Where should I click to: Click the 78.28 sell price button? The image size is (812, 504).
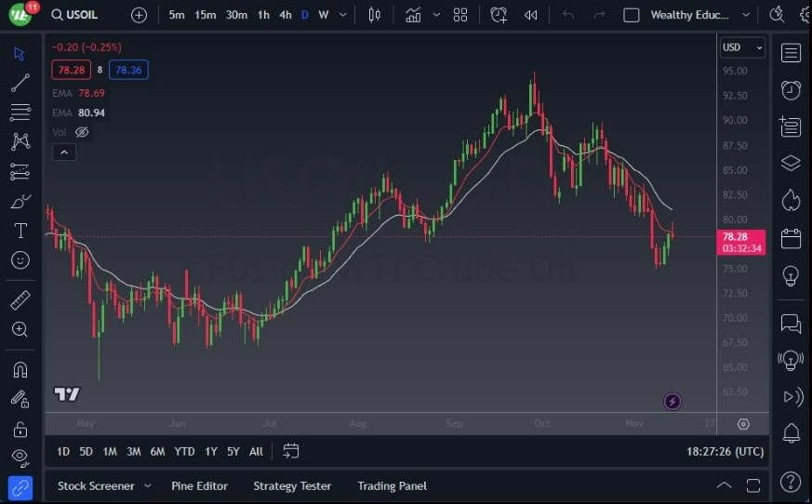pyautogui.click(x=72, y=70)
